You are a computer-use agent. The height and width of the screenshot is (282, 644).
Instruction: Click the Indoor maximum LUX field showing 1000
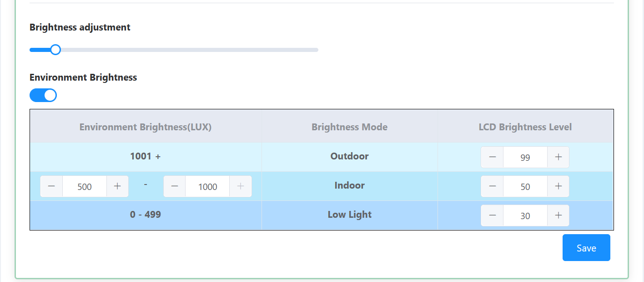click(x=208, y=187)
